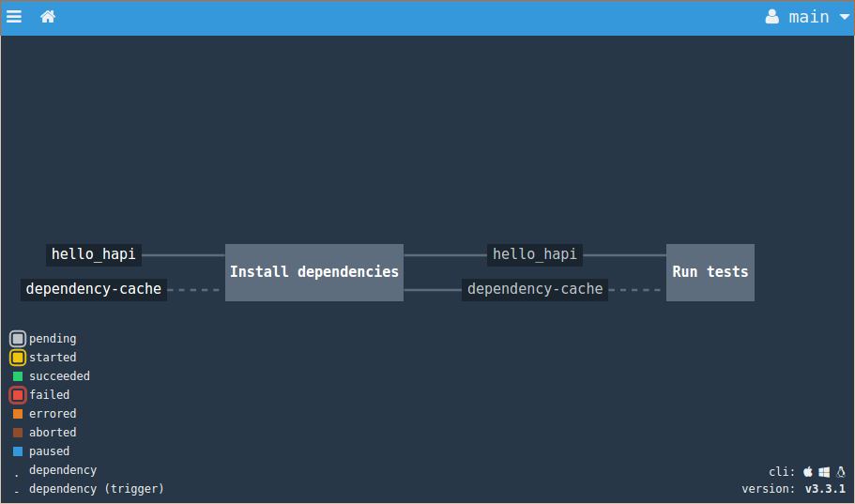Click the 'started' legend text
855x504 pixels.
53,358
